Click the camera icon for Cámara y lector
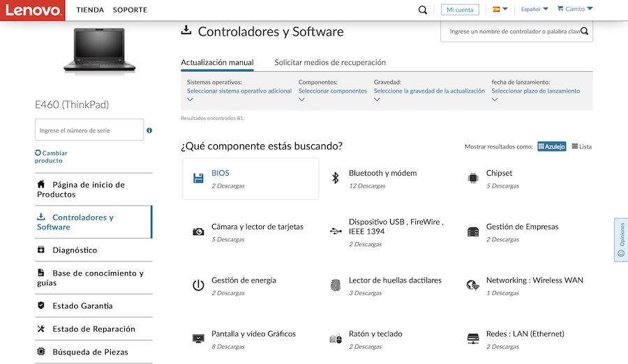The image size is (628, 364). point(198,232)
